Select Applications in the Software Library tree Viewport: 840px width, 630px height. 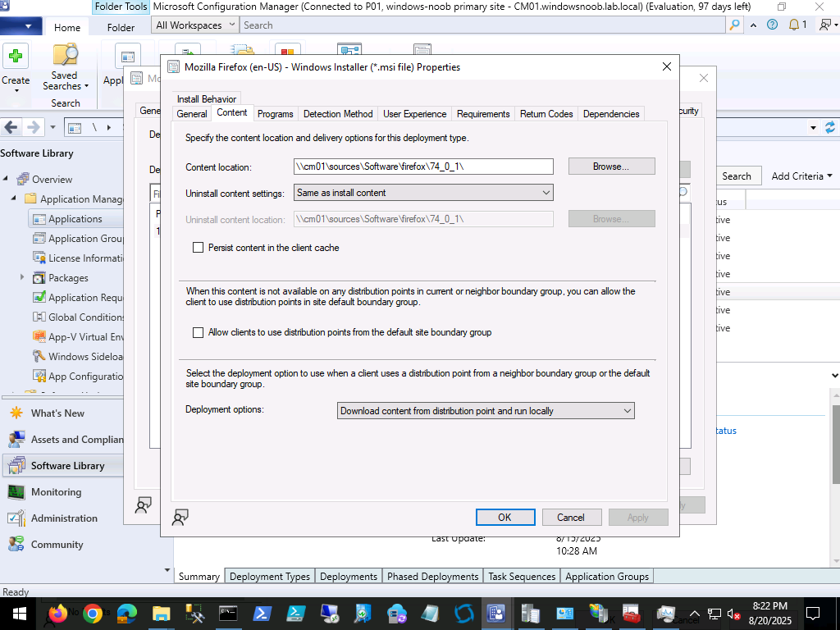[75, 218]
